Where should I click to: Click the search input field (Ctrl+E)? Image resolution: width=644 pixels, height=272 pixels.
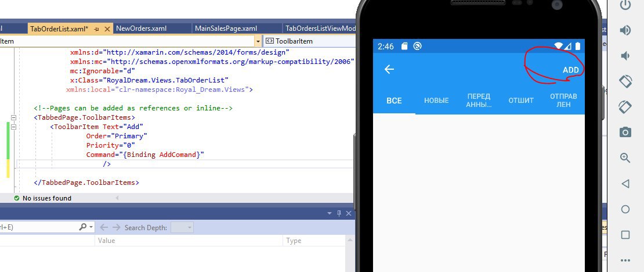tap(39, 227)
